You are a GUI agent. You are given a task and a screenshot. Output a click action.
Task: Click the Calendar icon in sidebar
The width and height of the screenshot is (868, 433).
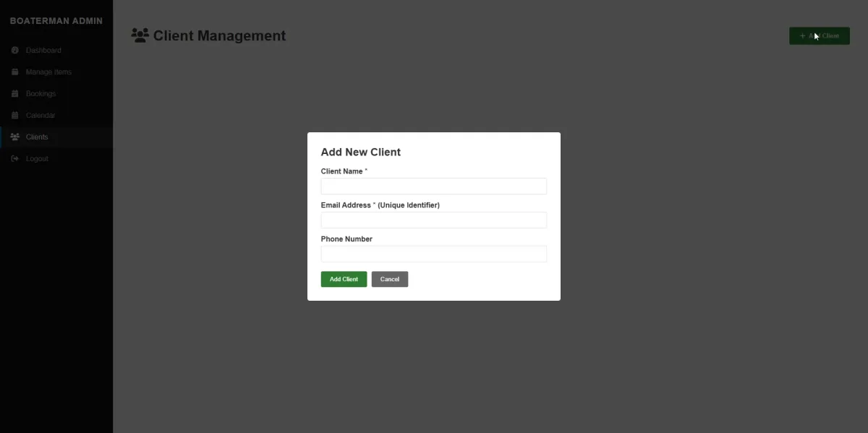15,116
